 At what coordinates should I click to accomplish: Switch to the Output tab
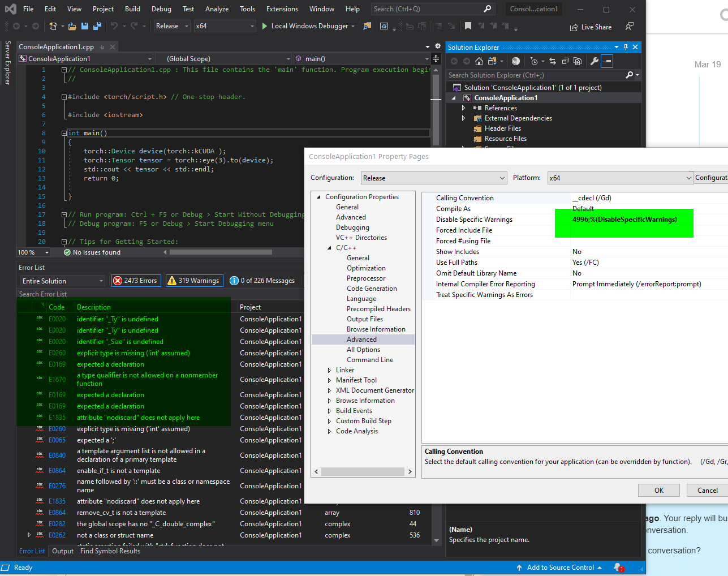tap(63, 551)
